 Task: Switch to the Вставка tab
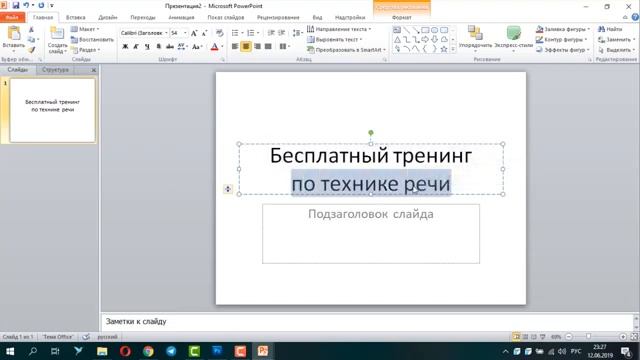pyautogui.click(x=76, y=17)
